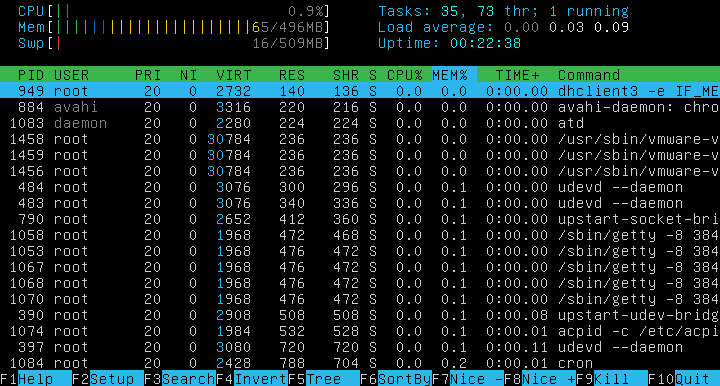Sort by the PRI column header
Screen dimensions: 720x386
[148, 75]
